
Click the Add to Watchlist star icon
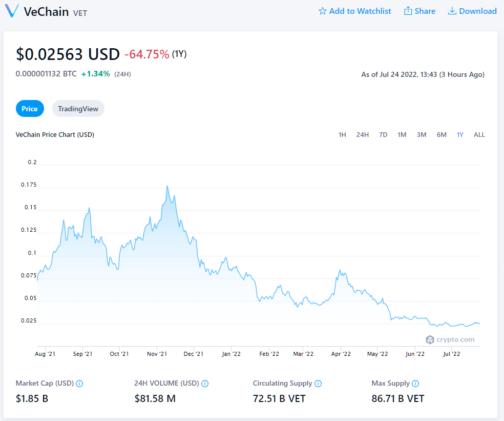322,11
